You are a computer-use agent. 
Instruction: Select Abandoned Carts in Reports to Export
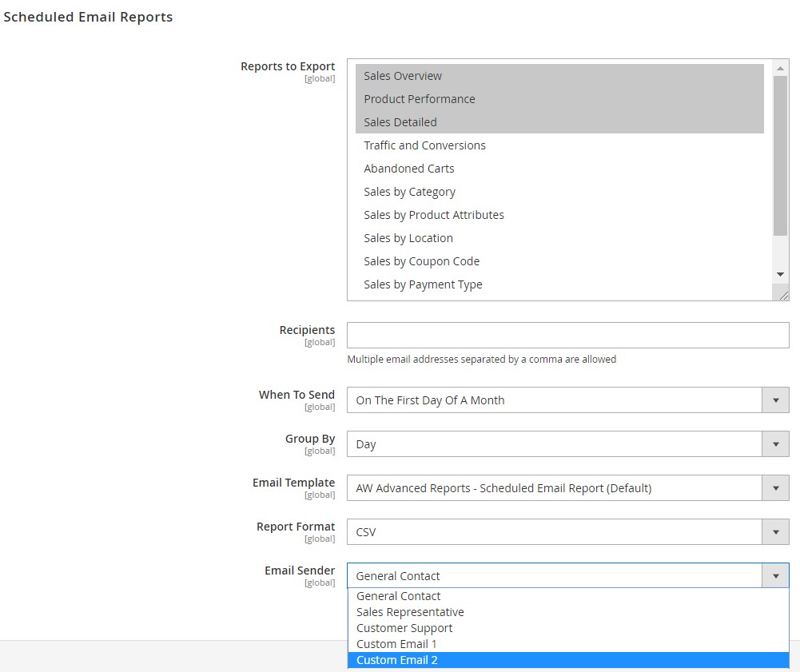pos(408,169)
